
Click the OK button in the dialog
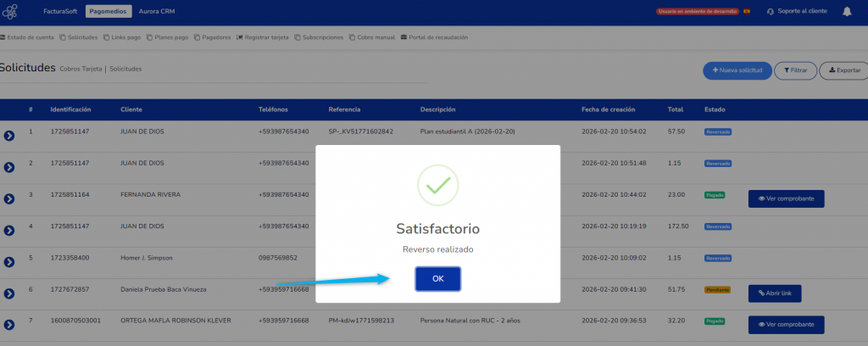pyautogui.click(x=437, y=279)
